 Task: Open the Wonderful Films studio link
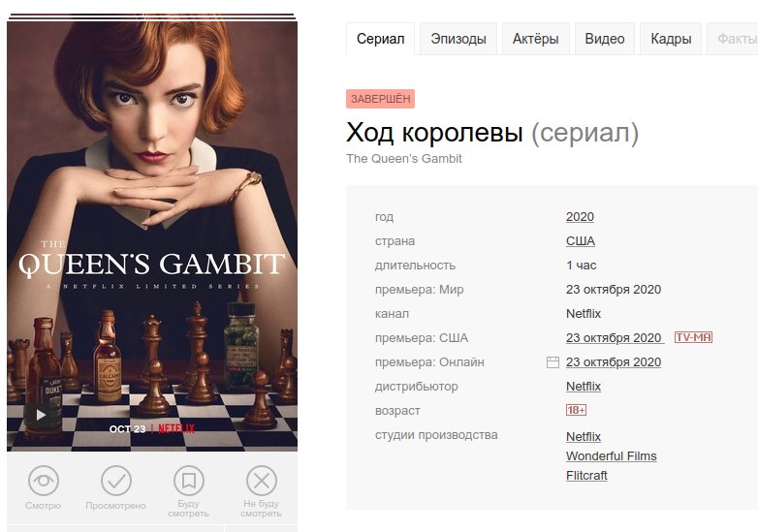[611, 456]
